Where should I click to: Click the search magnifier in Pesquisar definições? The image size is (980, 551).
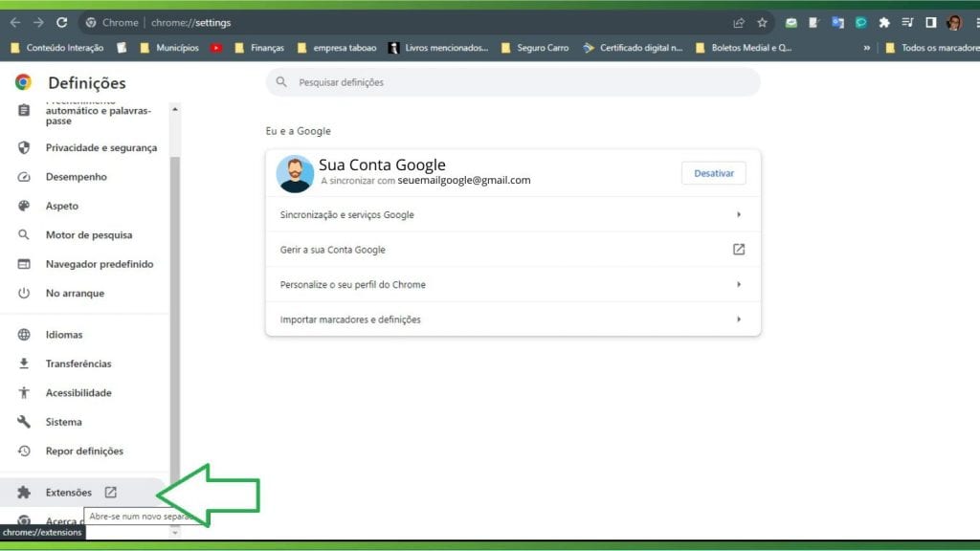(x=281, y=82)
